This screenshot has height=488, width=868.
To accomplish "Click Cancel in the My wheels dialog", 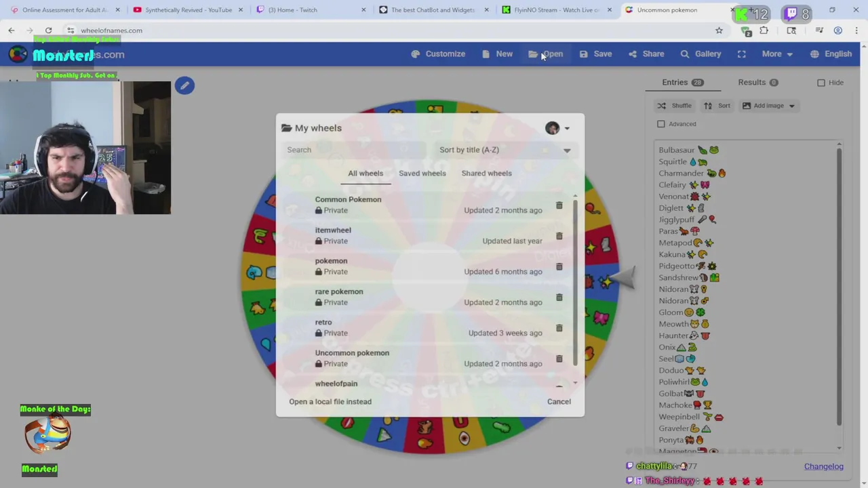I will (559, 402).
